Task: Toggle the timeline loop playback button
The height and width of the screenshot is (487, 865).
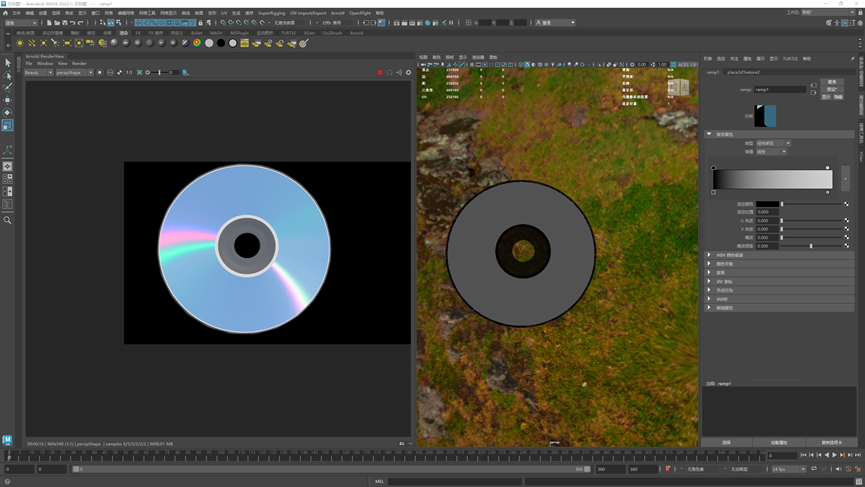Action: click(x=813, y=469)
